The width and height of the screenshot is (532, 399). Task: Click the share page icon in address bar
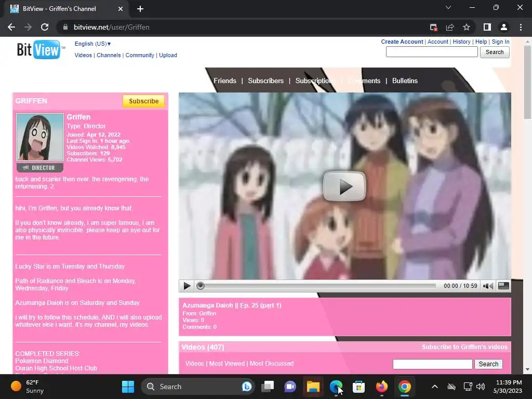[450, 27]
